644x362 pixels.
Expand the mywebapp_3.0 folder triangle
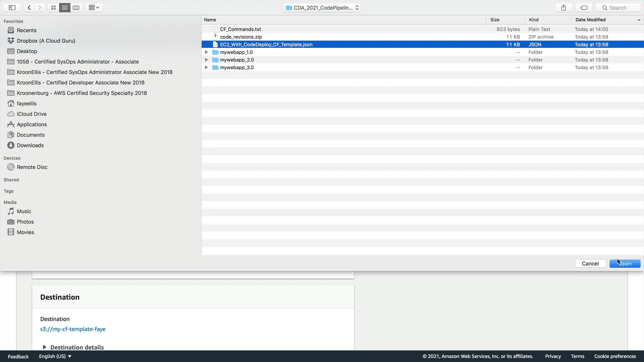[x=207, y=67]
